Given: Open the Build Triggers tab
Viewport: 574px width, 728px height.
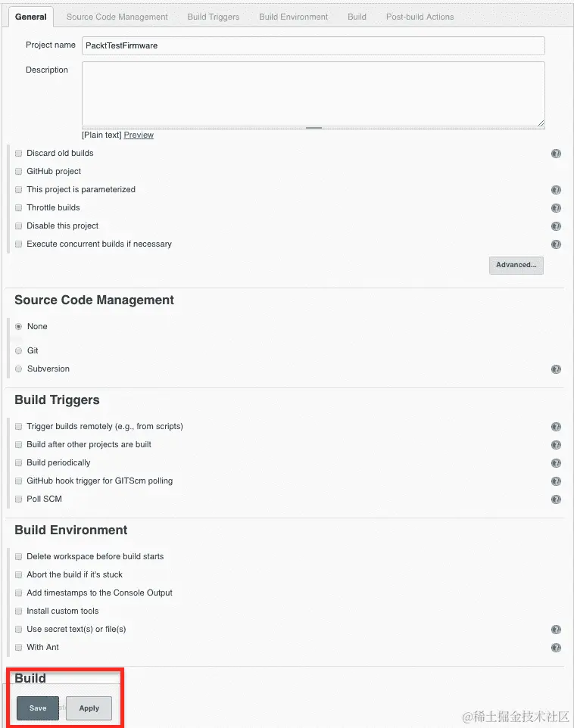Looking at the screenshot, I should (214, 17).
